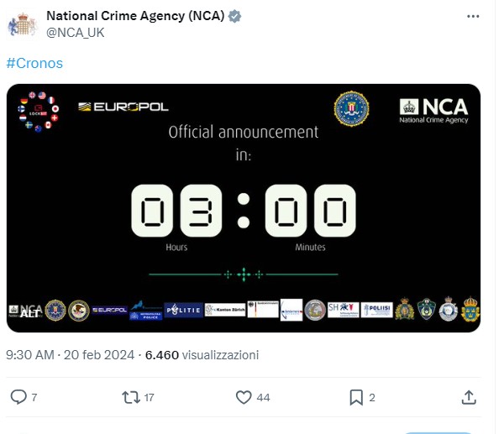Show the ALT image description badge
The image size is (504, 434).
(29, 313)
